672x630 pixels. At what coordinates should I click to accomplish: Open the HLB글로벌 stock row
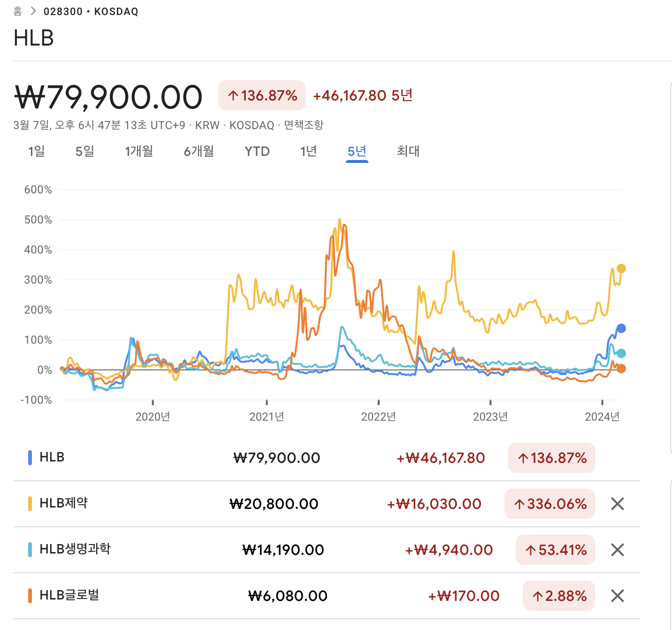coord(327,596)
